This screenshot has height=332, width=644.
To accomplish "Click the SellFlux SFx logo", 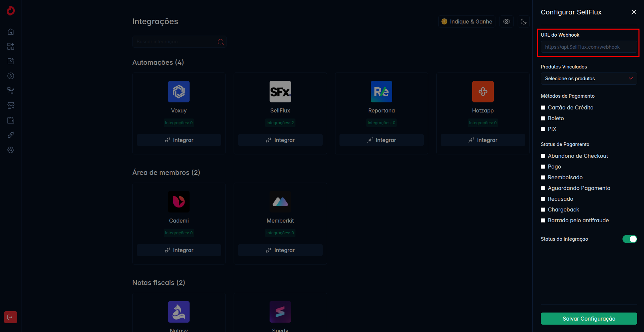I will tap(280, 92).
